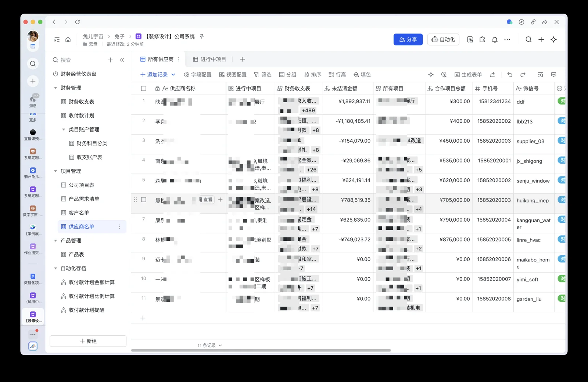
Task: Open 字段配置 field settings
Action: click(198, 75)
